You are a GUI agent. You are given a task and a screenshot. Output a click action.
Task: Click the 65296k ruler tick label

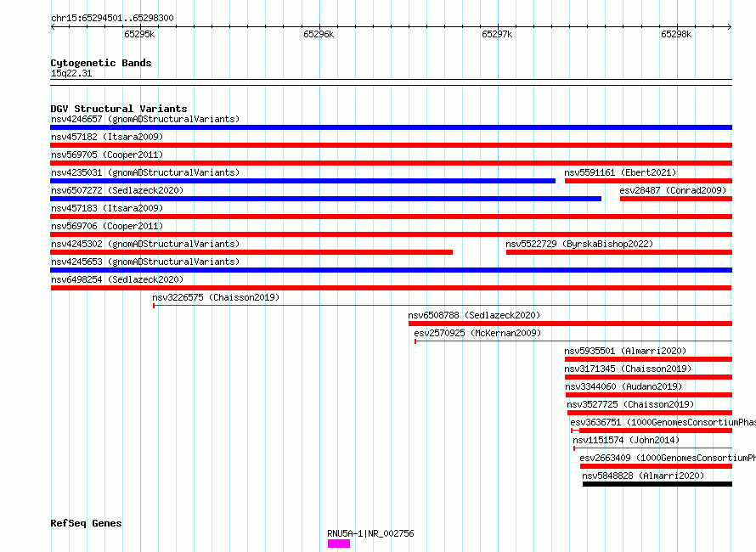319,34
